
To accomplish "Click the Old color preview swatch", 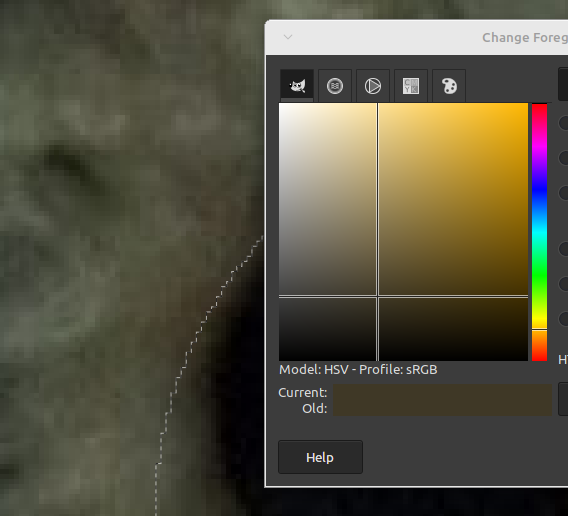I will coord(442,408).
